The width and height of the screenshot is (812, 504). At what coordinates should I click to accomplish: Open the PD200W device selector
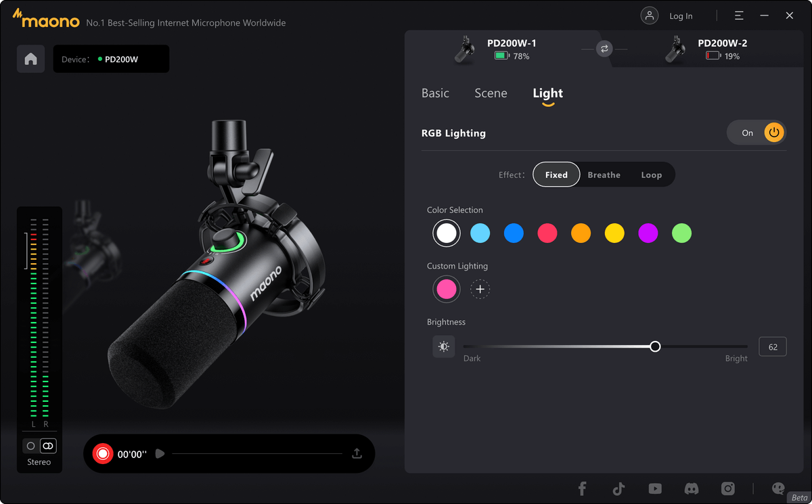(112, 59)
